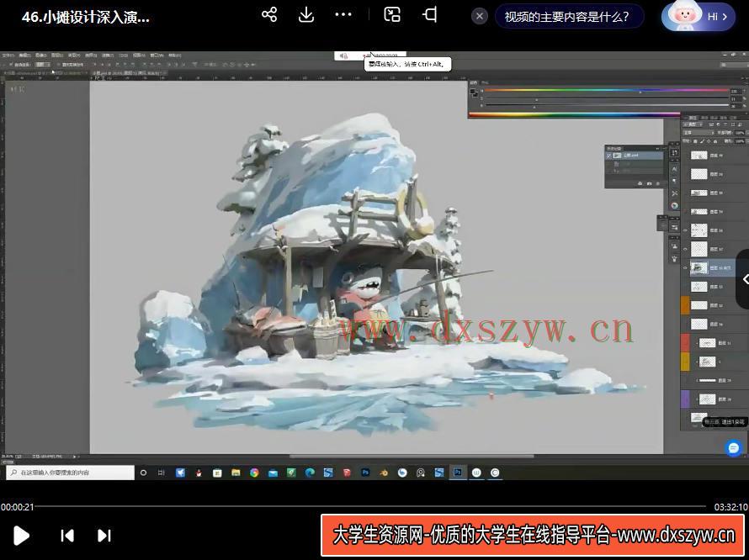The height and width of the screenshot is (560, 749).
Task: Click the share icon in top bar
Action: 269,14
